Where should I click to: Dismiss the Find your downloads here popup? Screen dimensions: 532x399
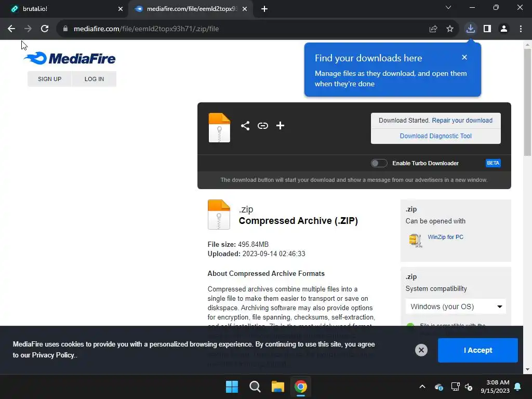pos(464,57)
